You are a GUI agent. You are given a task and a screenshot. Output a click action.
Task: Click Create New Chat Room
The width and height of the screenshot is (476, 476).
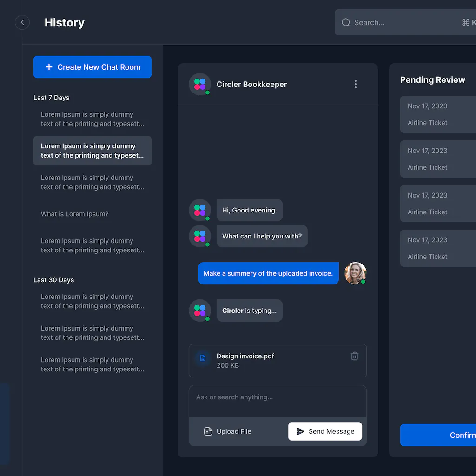tap(92, 67)
